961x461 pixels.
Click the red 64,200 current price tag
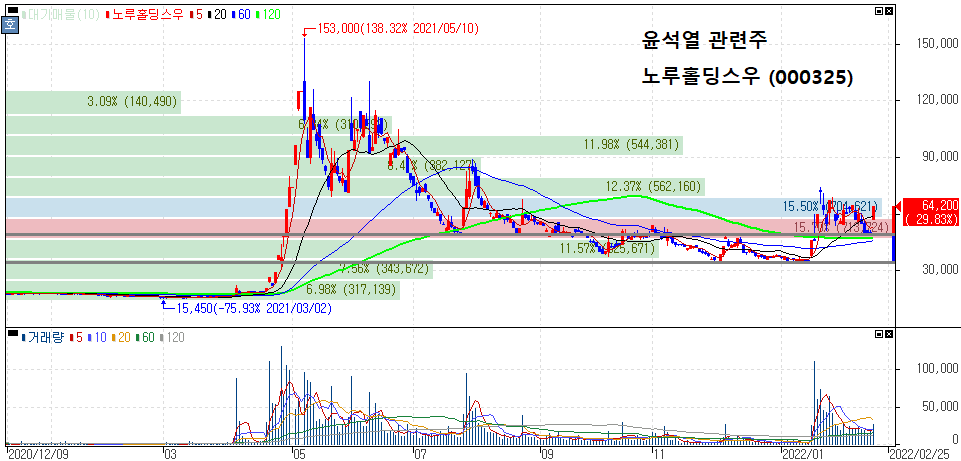[929, 212]
